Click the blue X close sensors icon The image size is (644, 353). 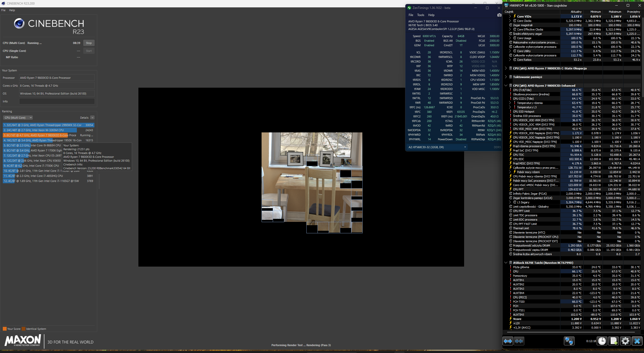[x=637, y=341]
